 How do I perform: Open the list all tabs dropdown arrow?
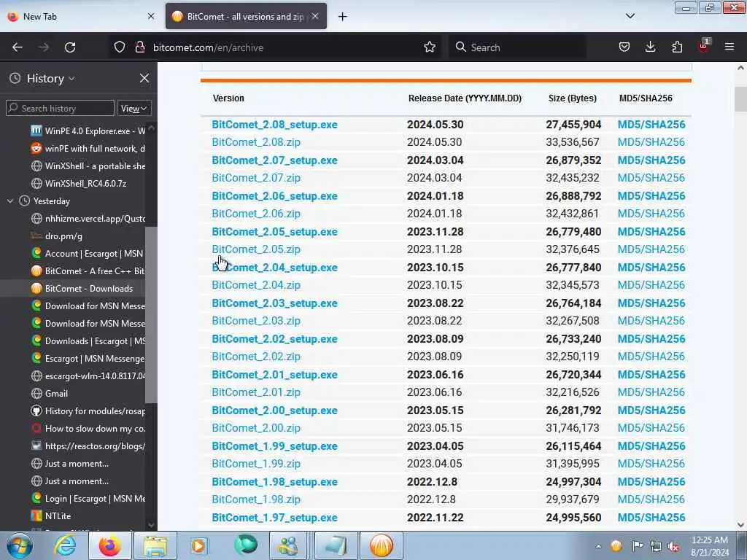[630, 16]
